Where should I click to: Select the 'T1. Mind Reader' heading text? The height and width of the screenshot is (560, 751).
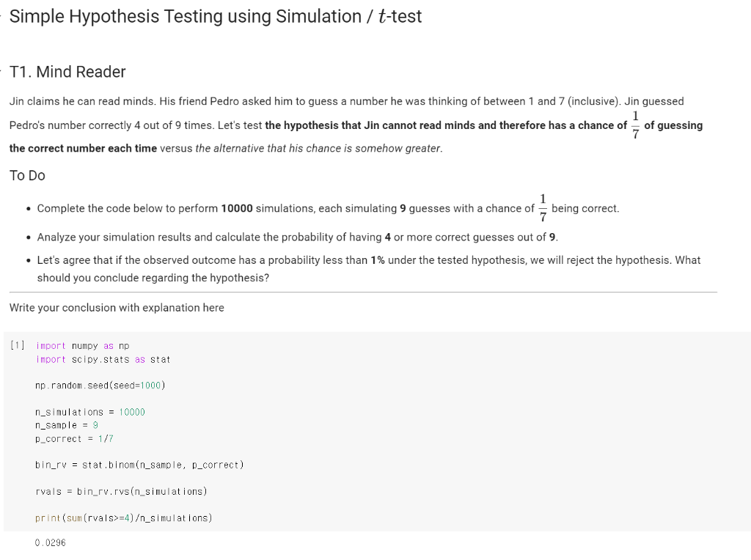pos(67,72)
